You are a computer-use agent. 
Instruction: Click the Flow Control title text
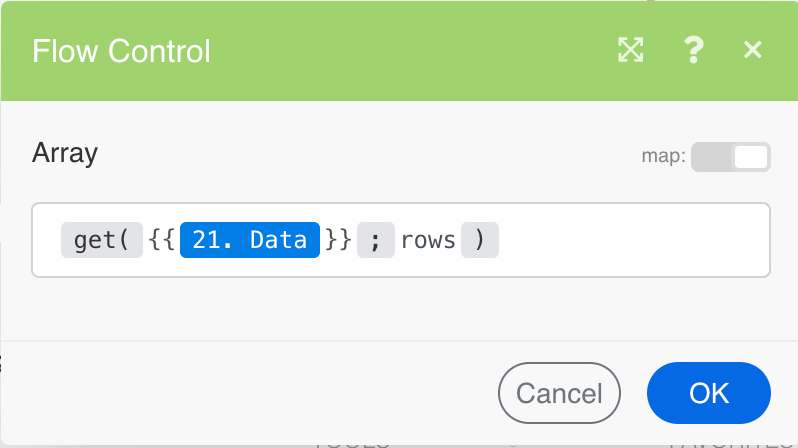121,51
